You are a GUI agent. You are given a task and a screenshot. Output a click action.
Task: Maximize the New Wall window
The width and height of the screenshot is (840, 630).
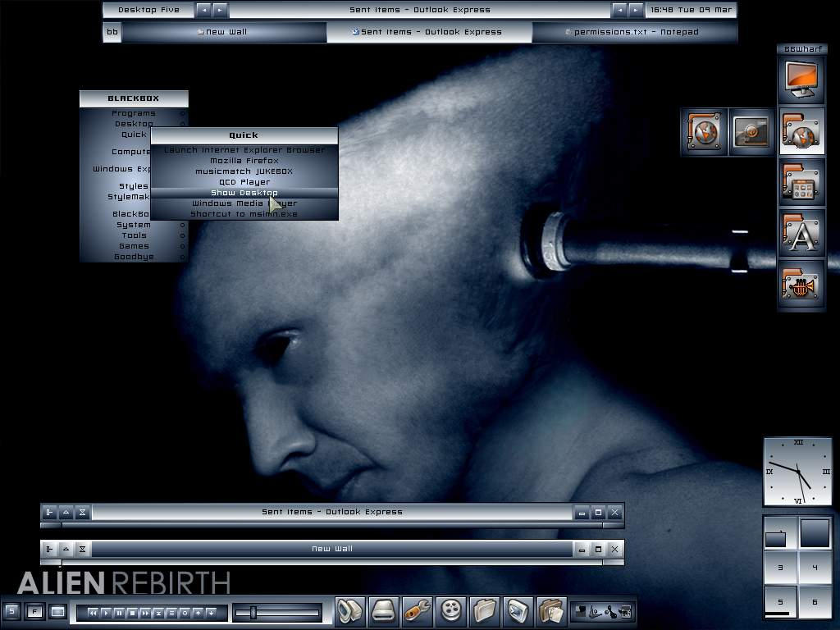pos(598,549)
